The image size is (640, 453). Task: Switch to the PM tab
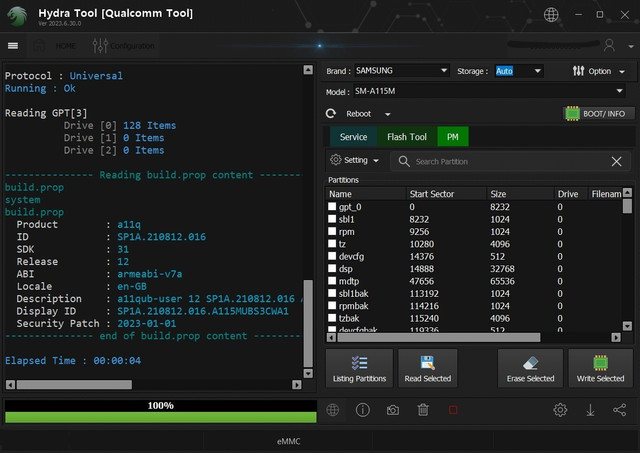tap(453, 137)
